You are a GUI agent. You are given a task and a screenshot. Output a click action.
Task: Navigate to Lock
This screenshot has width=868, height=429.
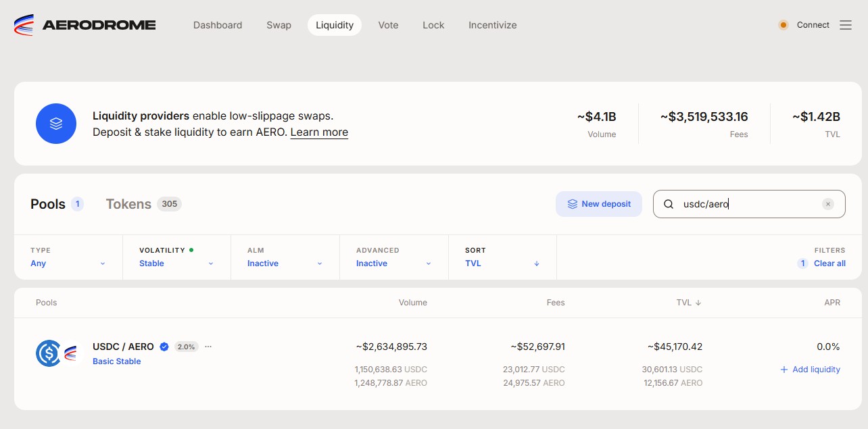tap(433, 25)
